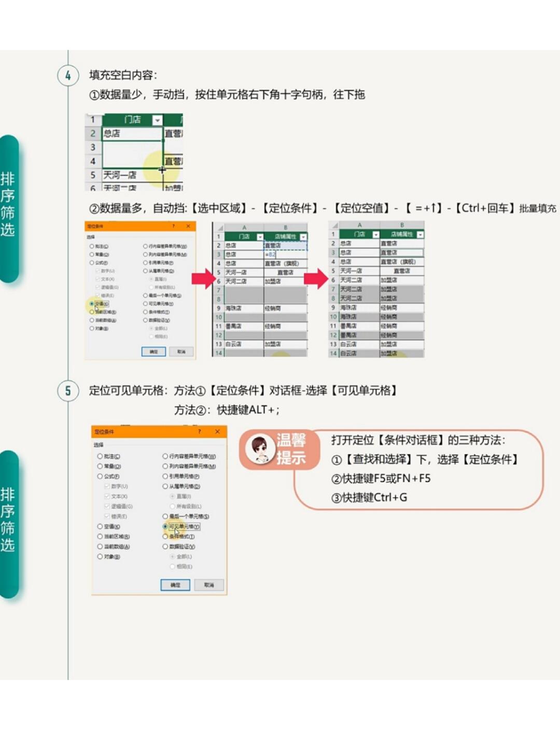Select 空值(K) radio in step 4 dialog
Image resolution: width=560 pixels, height=730 pixels.
92,303
